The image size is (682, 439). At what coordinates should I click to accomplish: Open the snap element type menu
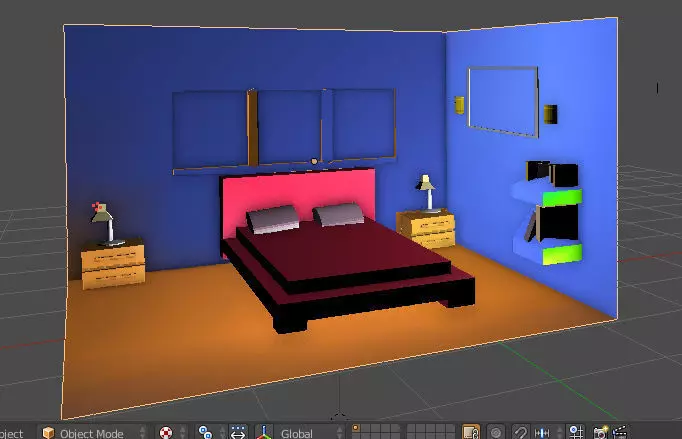[x=547, y=433]
